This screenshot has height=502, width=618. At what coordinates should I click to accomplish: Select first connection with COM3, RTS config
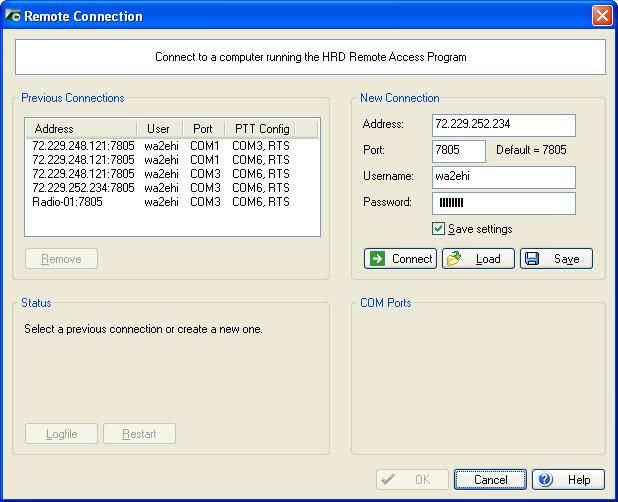tap(83, 146)
